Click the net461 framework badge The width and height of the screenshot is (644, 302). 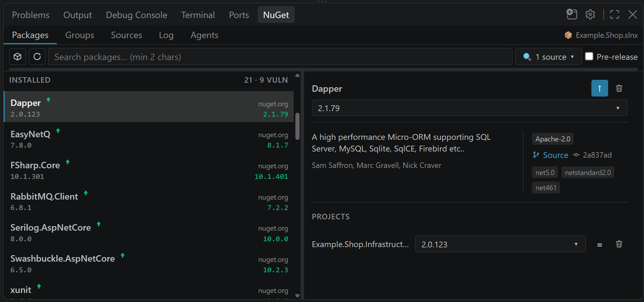click(546, 188)
